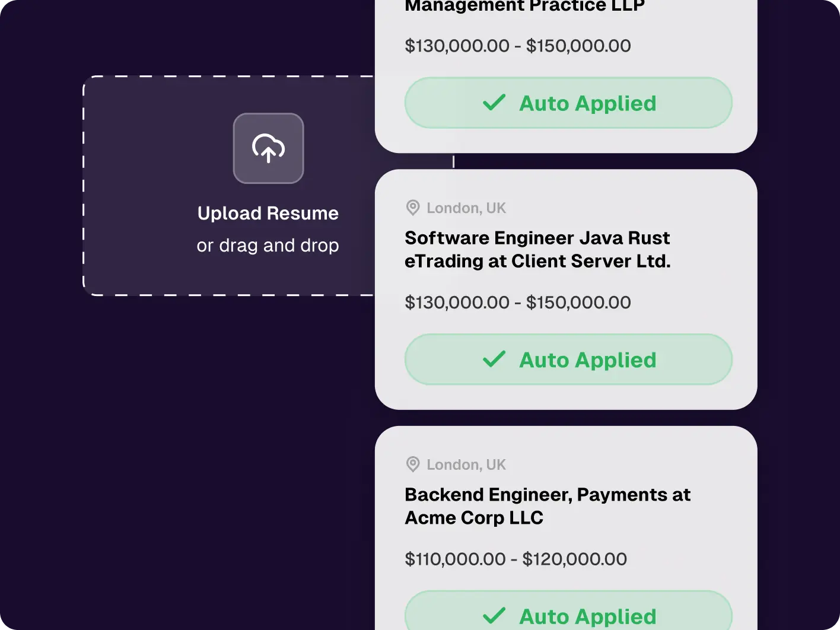The height and width of the screenshot is (630, 840).
Task: Click salary $130,000.00 - $150,000.00 on Software Engineer card
Action: coord(518,303)
